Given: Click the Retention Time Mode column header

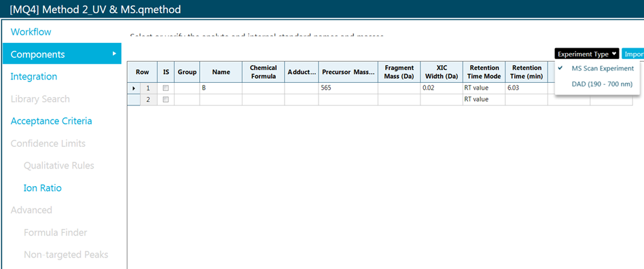Looking at the screenshot, I should click(484, 72).
